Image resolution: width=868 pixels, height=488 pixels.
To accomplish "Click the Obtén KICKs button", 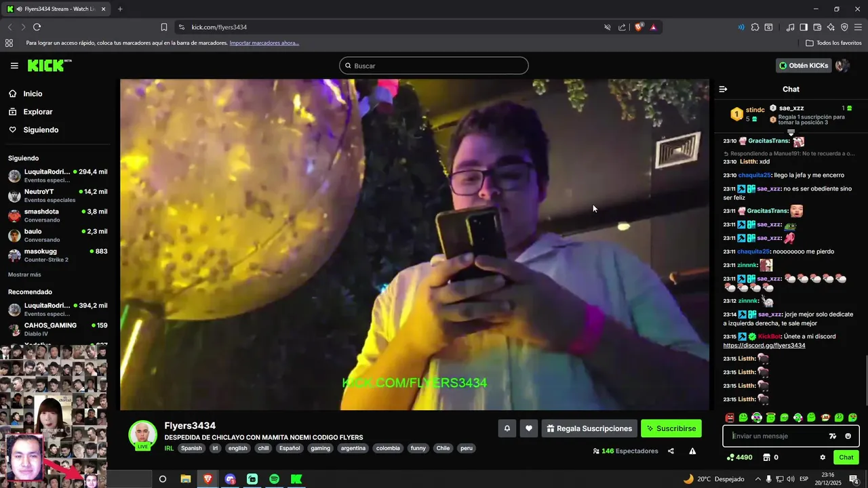I will pyautogui.click(x=804, y=66).
